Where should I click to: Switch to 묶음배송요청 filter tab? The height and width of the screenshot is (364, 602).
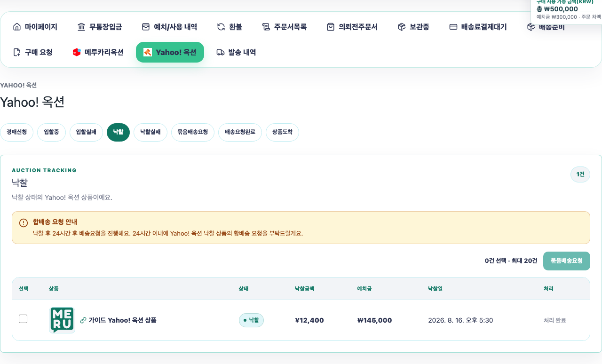193,132
